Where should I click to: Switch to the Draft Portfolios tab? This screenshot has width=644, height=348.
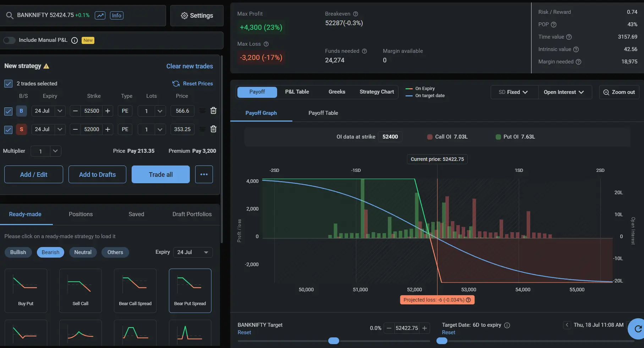[192, 214]
